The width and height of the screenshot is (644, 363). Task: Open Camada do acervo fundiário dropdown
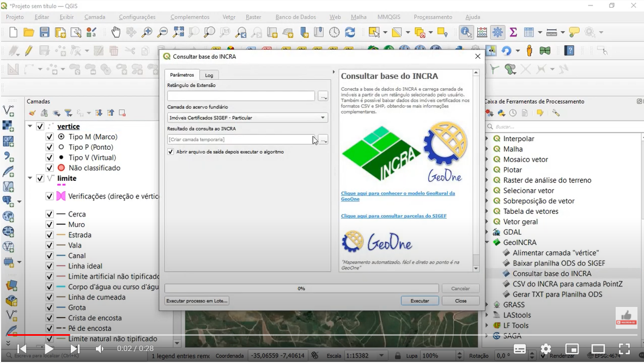pos(247,118)
